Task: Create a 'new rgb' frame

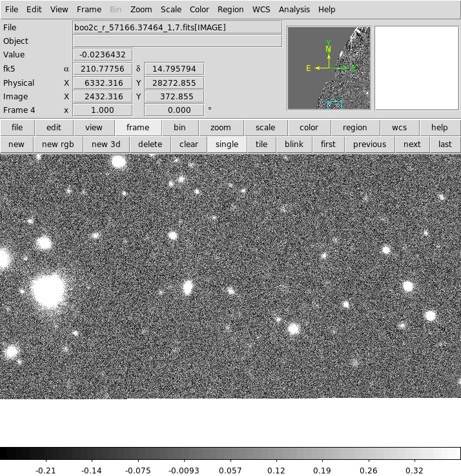Action: click(57, 144)
